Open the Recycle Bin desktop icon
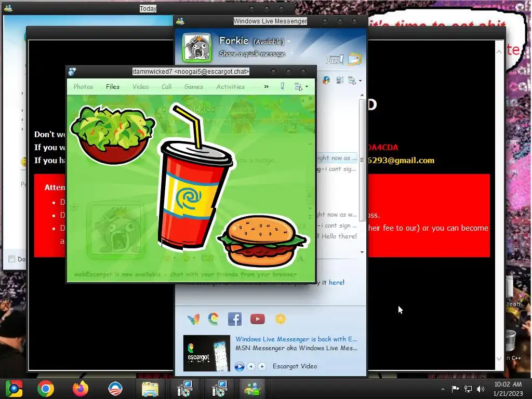Image resolution: width=532 pixels, height=399 pixels. coord(510,341)
